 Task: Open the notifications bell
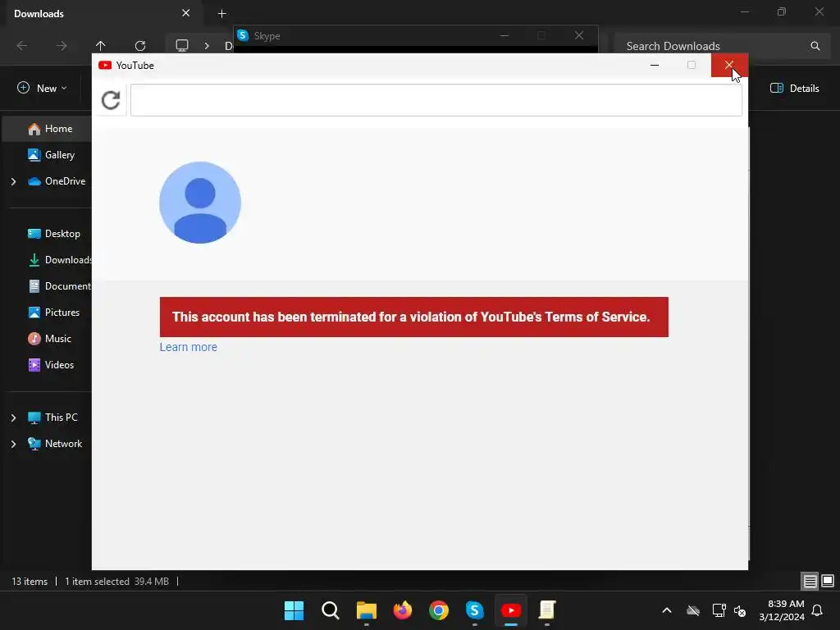[x=817, y=610]
